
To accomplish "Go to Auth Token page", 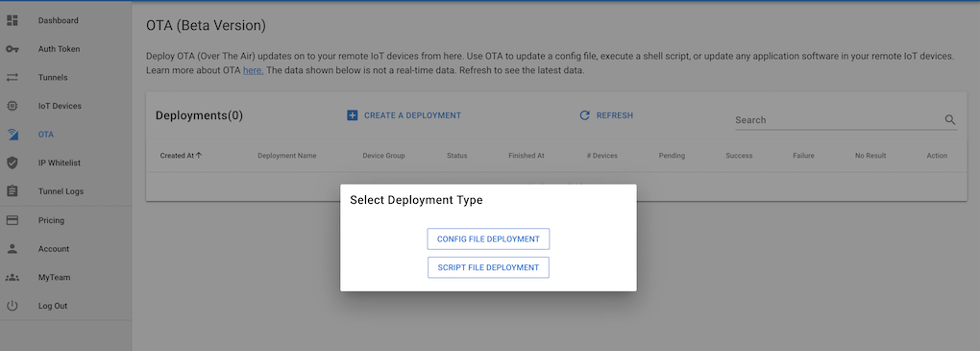I will [x=65, y=49].
